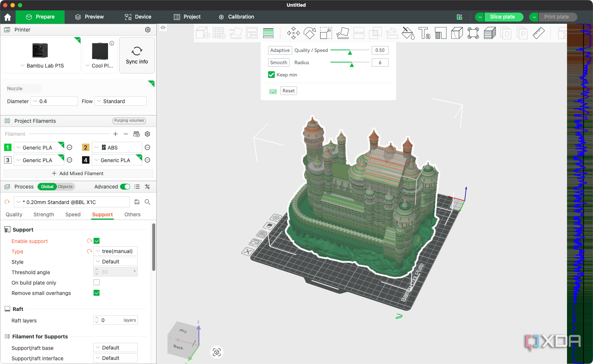Select the Move tool in the toolbar
The image size is (593, 364).
[293, 33]
